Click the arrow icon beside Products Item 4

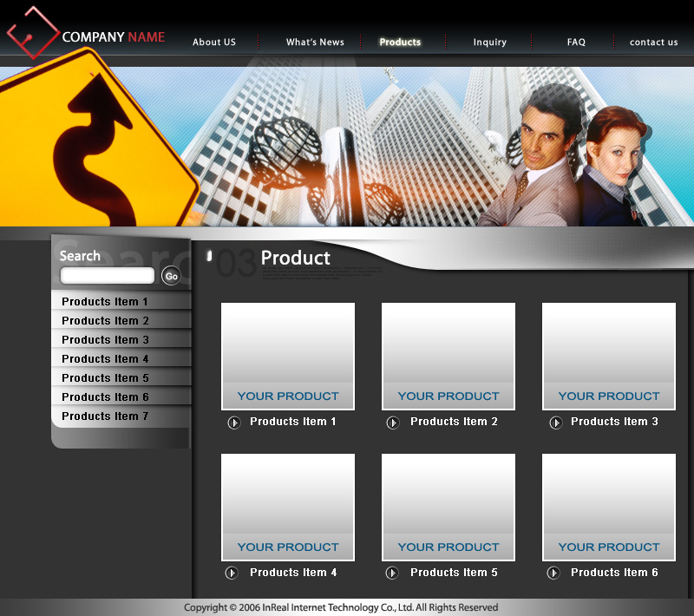pos(232,573)
